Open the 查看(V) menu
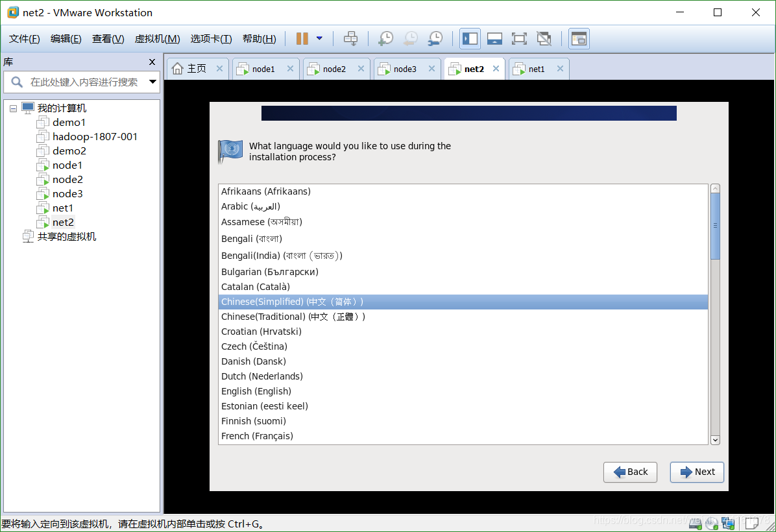This screenshot has width=776, height=532. [x=108, y=38]
